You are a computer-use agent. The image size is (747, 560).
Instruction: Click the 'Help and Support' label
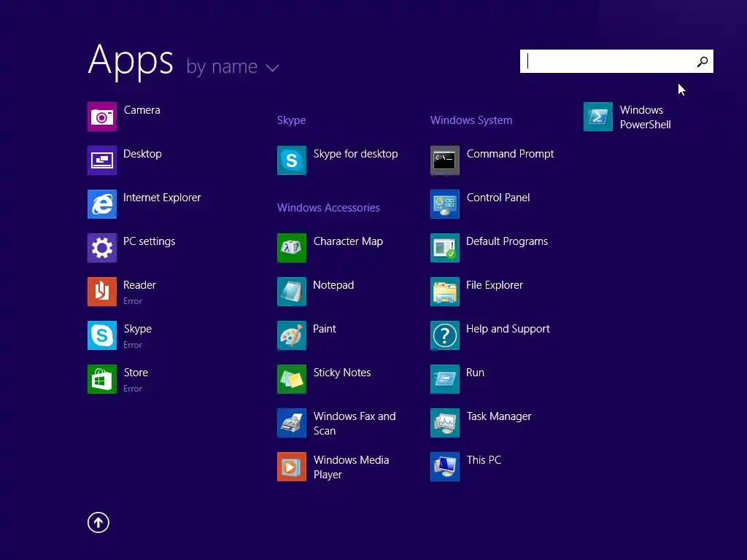[508, 329]
